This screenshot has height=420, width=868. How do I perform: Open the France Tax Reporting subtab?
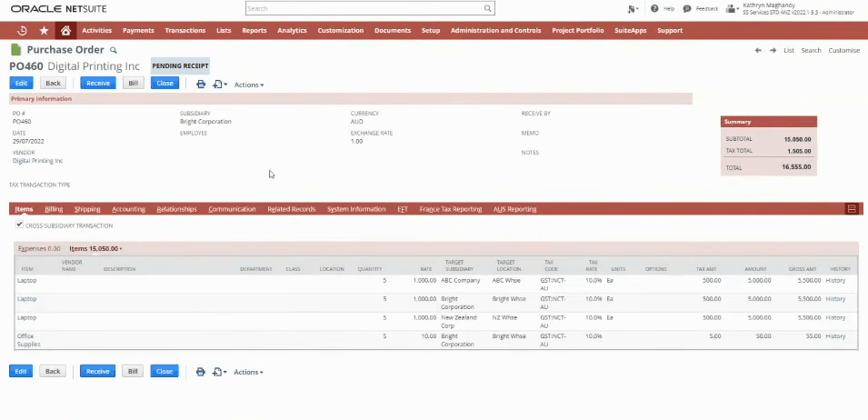point(451,209)
